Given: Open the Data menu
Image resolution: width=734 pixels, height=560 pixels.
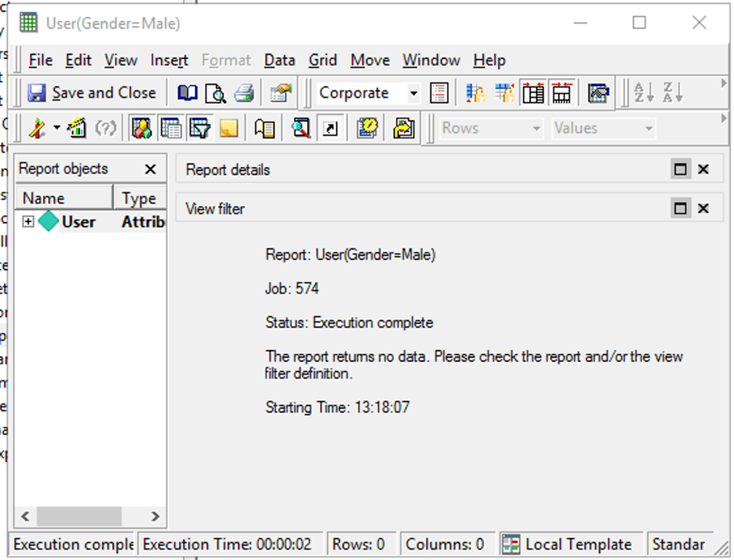Looking at the screenshot, I should (x=279, y=60).
